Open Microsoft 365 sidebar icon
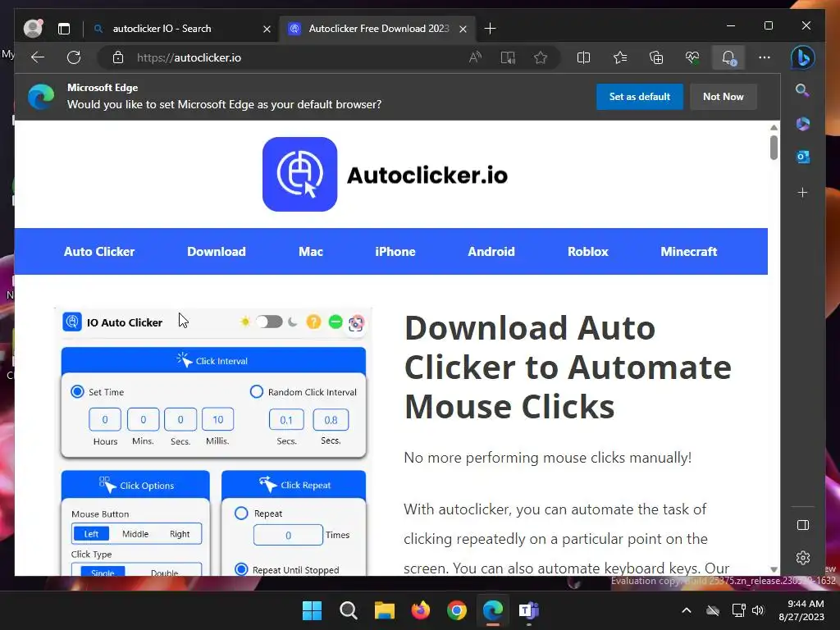 [x=802, y=124]
